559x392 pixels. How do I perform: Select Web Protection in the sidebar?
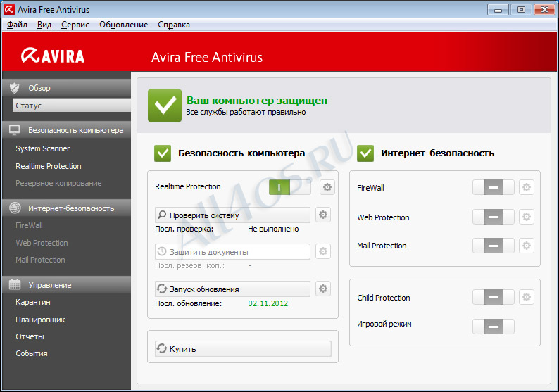tap(42, 243)
